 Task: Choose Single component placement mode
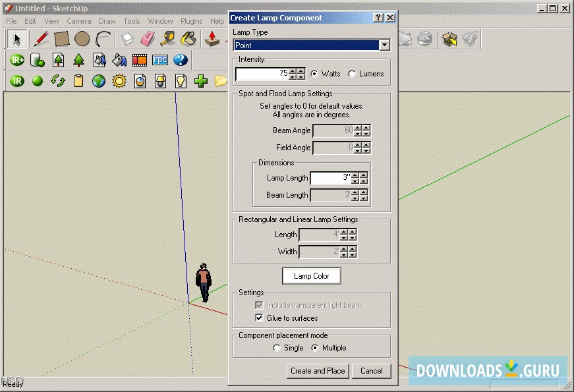coord(277,348)
